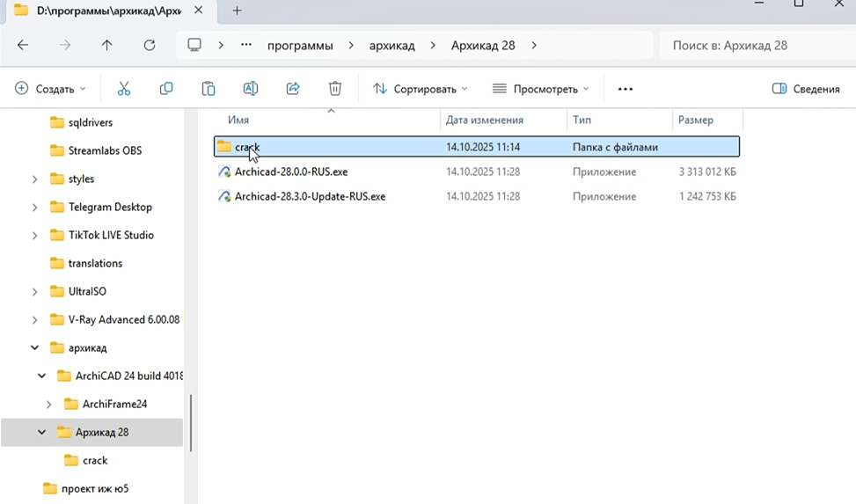Open the Сортировать dropdown
The image size is (856, 504).
(421, 89)
